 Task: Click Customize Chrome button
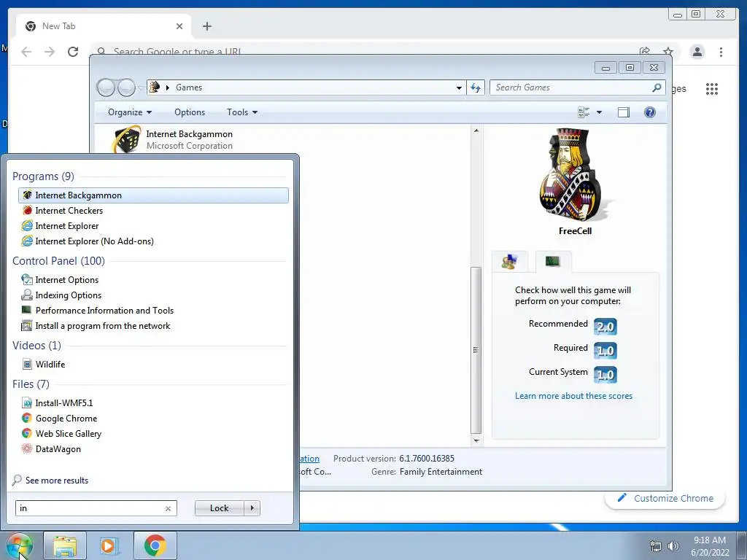(x=665, y=499)
